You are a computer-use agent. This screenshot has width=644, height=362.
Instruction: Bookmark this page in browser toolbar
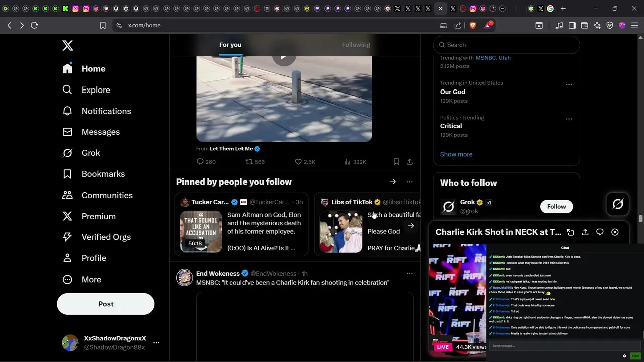pos(103,25)
